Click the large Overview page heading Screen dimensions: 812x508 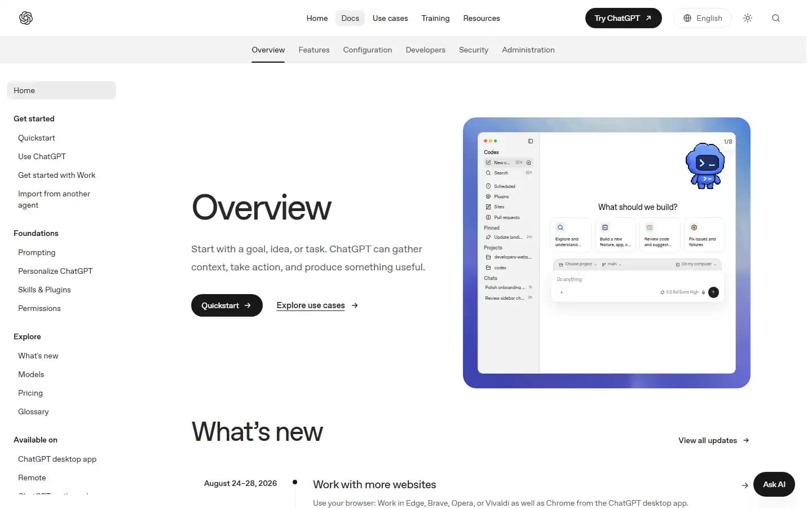(x=262, y=207)
